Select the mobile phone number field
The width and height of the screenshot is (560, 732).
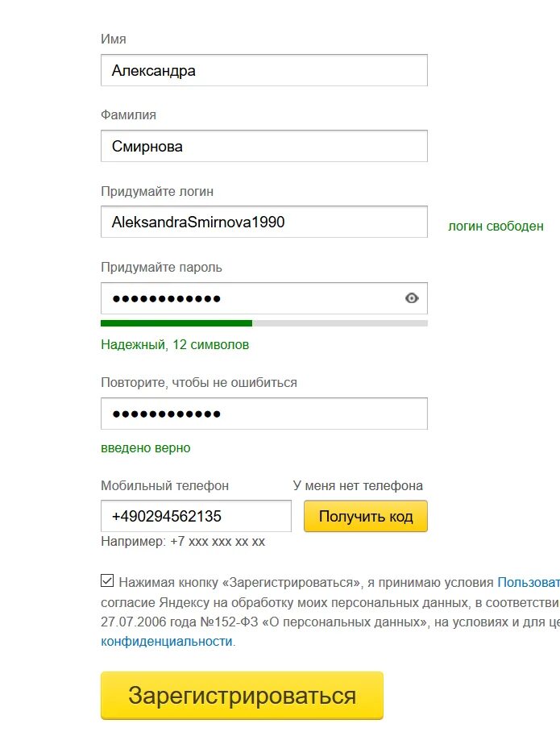[196, 516]
